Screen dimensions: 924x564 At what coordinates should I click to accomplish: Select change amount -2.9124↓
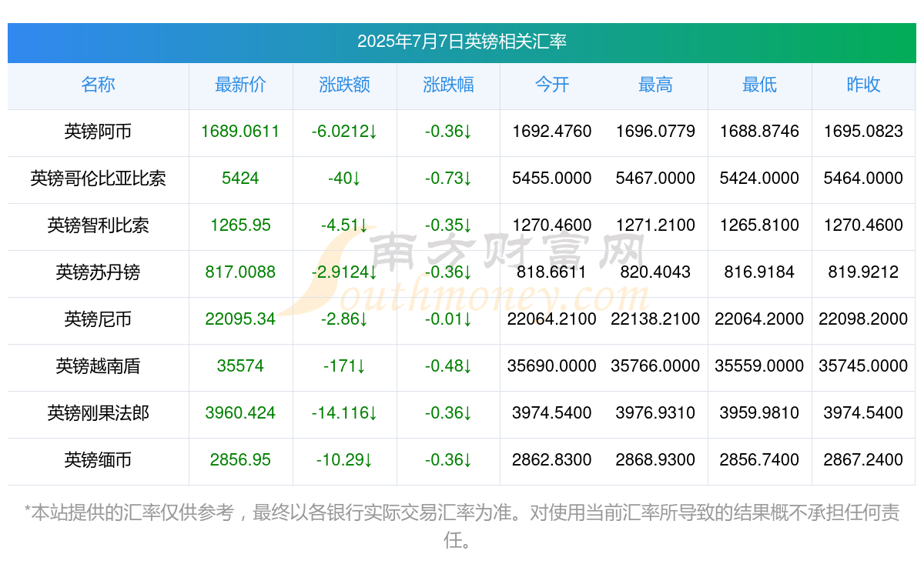pos(344,272)
